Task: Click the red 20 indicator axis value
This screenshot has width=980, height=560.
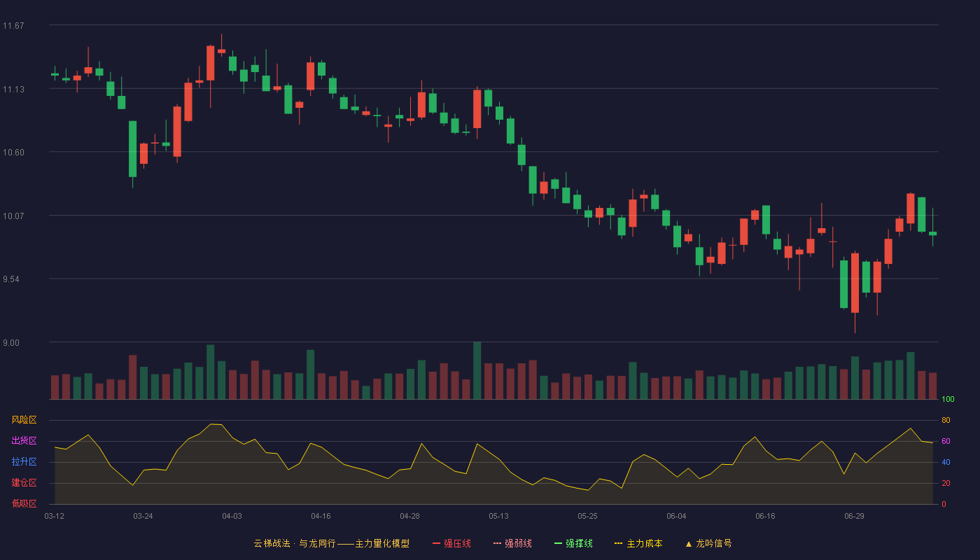Action: 946,483
